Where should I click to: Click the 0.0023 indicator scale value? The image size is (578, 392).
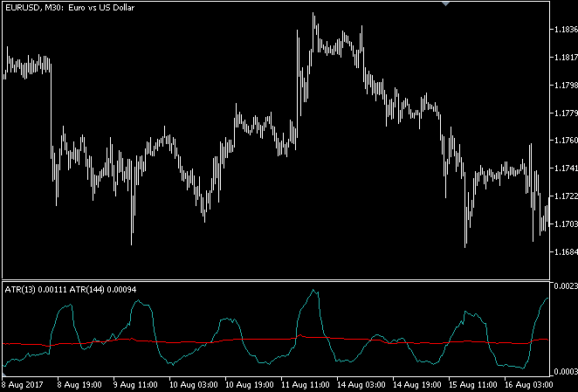(x=566, y=286)
